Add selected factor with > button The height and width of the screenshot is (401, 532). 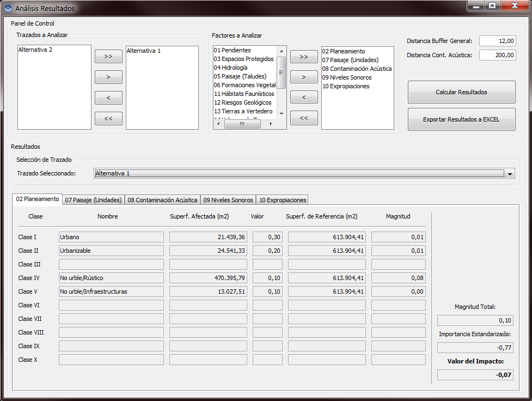(304, 77)
